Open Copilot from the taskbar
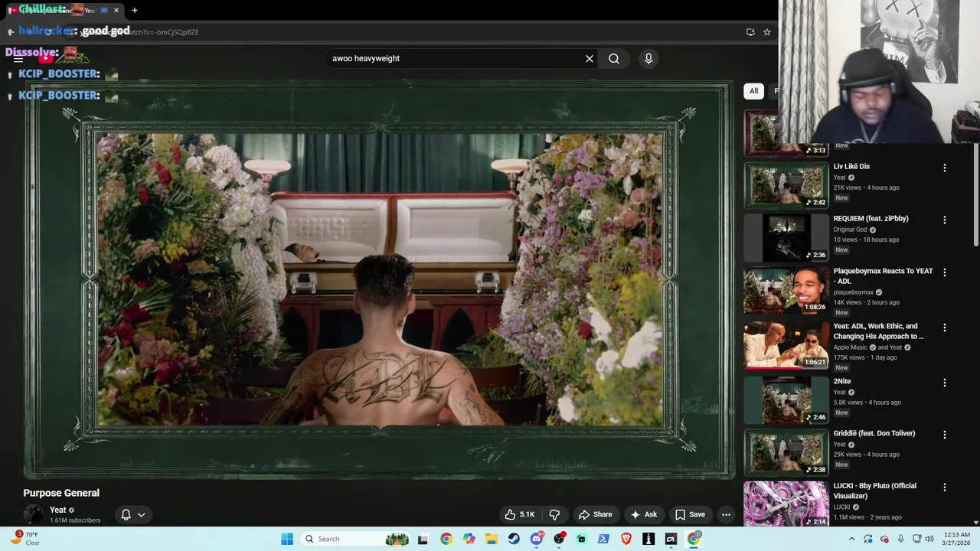This screenshot has height=551, width=980. 469,539
